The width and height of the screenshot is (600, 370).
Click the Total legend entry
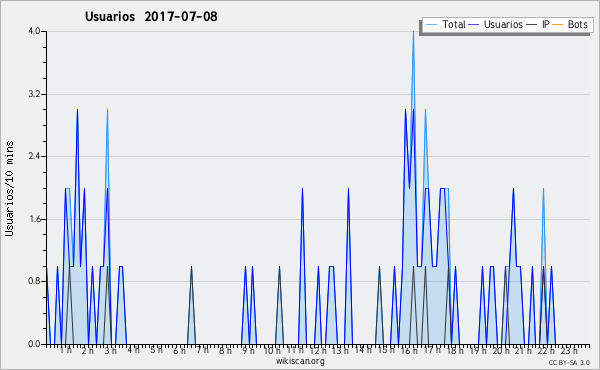pyautogui.click(x=446, y=24)
